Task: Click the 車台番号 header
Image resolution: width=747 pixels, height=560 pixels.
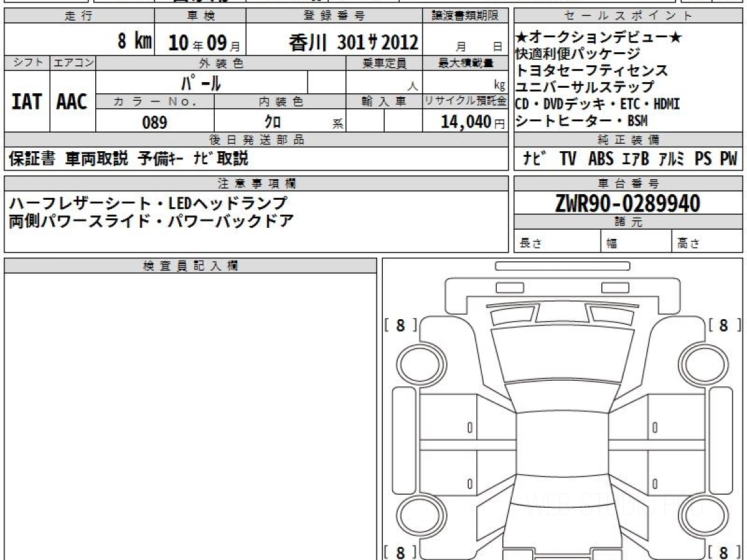Action: (x=628, y=184)
